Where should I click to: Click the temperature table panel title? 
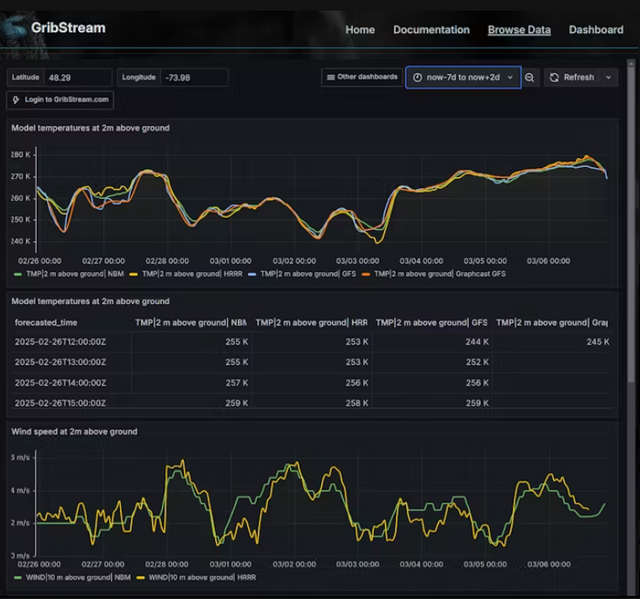click(90, 301)
